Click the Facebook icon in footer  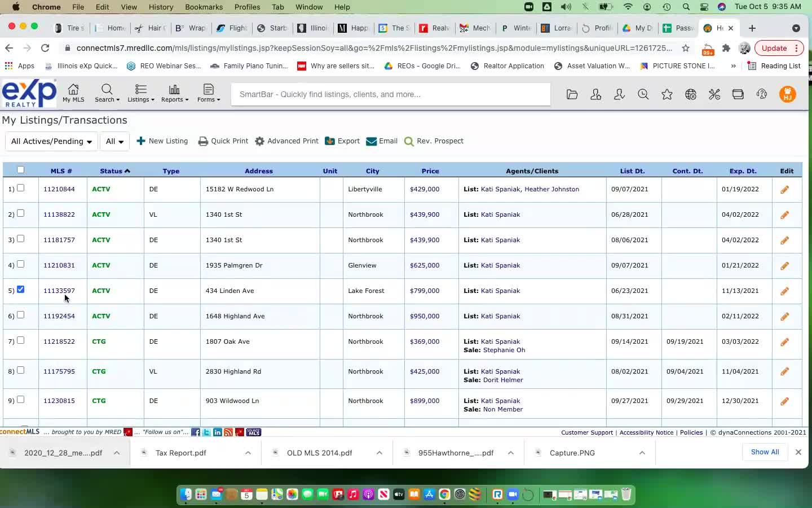(196, 432)
